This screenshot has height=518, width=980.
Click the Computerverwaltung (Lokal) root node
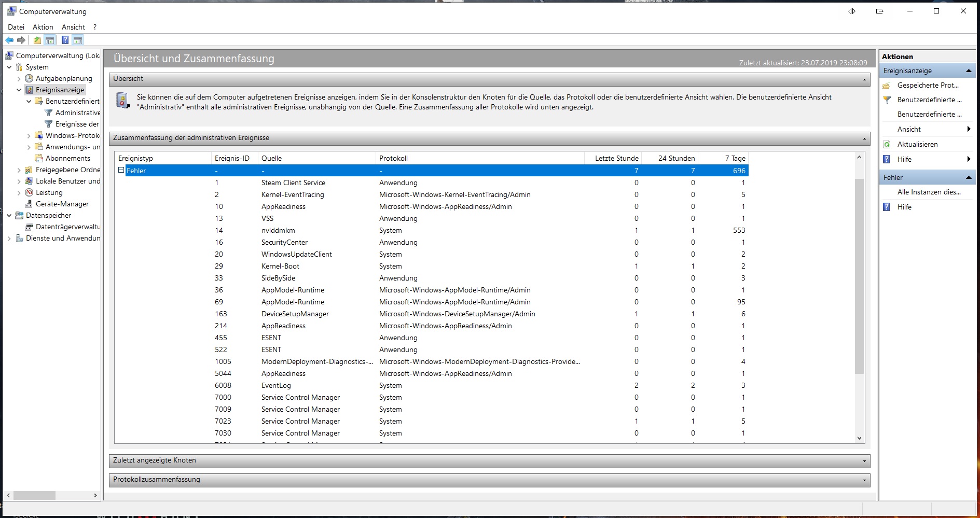[53, 55]
